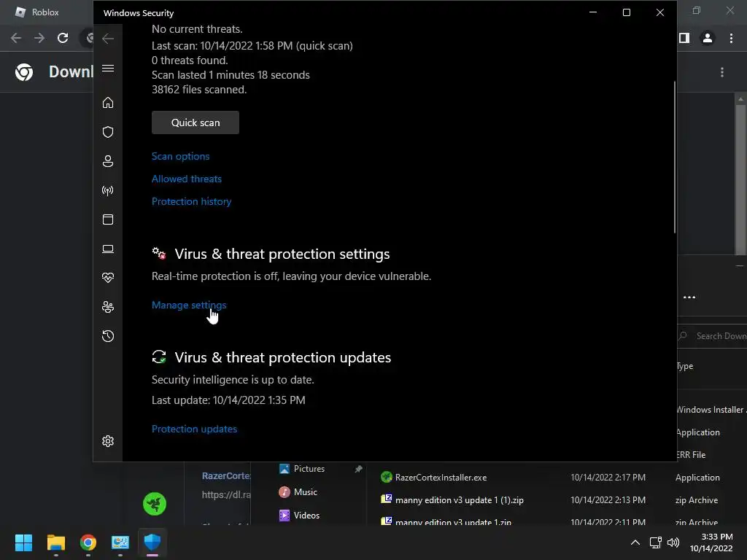747x560 pixels.
Task: Open Firewall & network protection antenna icon
Action: (108, 191)
